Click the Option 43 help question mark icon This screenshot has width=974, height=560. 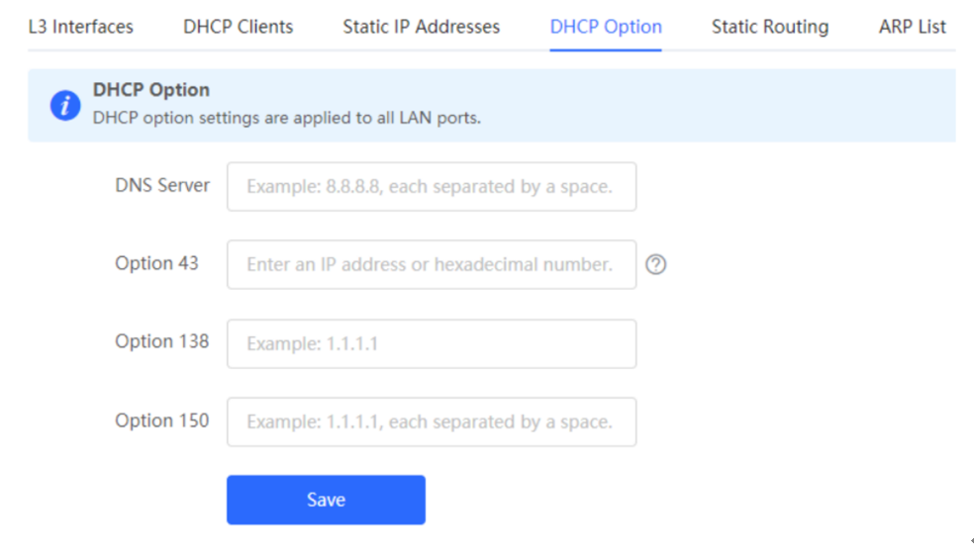point(656,264)
